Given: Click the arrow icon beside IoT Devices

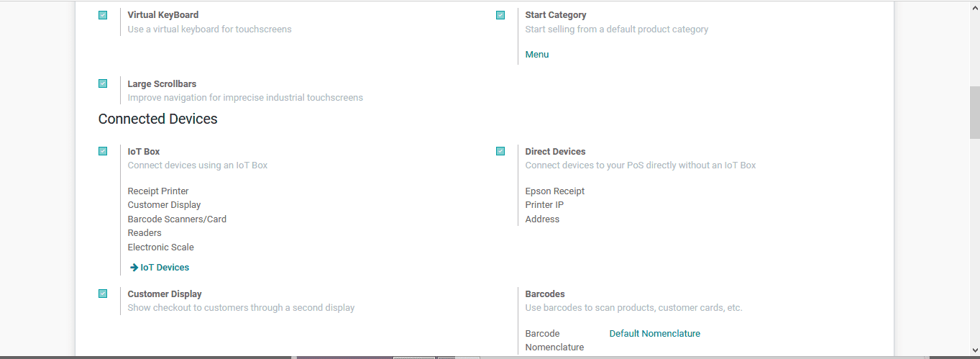Looking at the screenshot, I should (x=134, y=268).
